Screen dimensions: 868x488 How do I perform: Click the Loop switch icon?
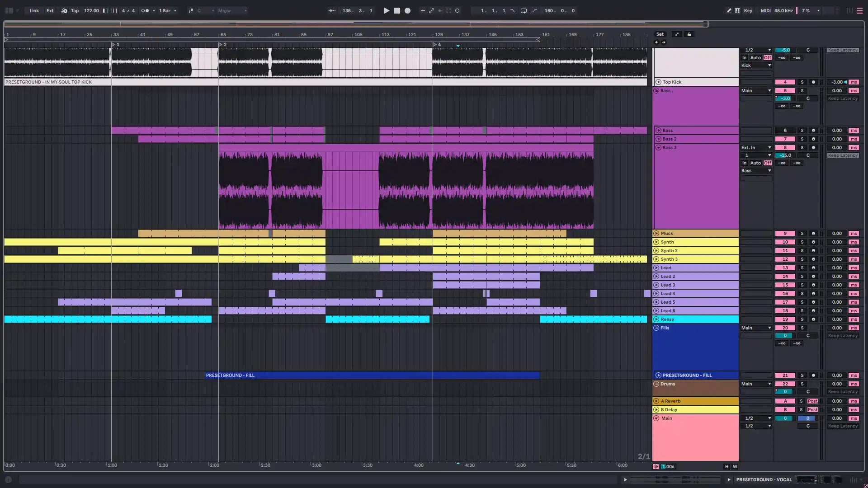[524, 10]
